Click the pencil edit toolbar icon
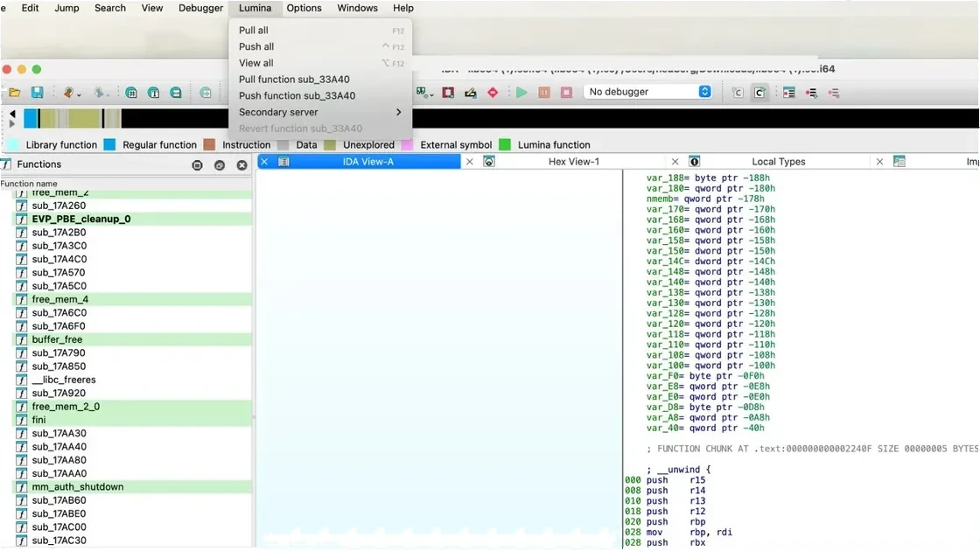980x551 pixels. (471, 93)
